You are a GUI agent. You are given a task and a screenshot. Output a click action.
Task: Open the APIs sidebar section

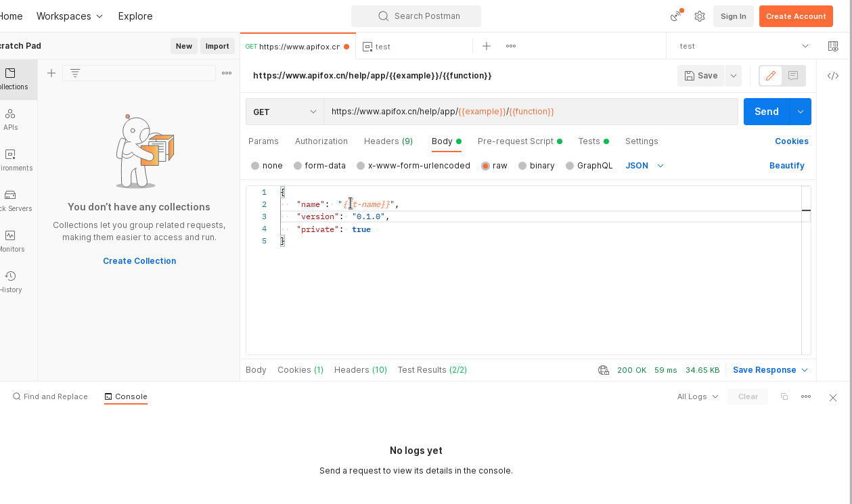10,118
